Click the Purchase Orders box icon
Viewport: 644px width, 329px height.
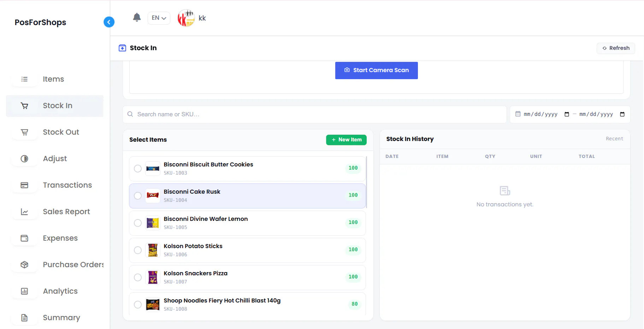24,265
